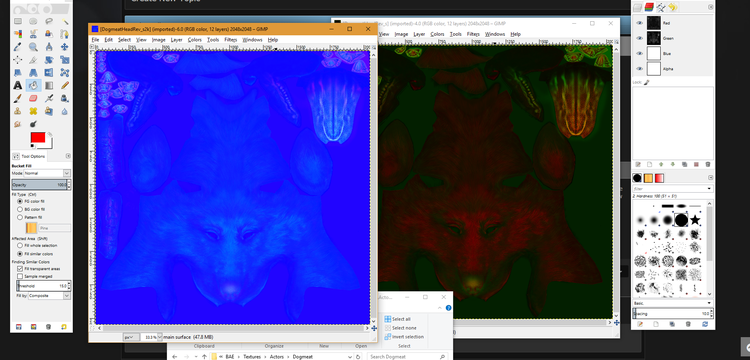This screenshot has height=360, width=750.
Task: Enable Sample merged checkbox
Action: pyautogui.click(x=20, y=276)
